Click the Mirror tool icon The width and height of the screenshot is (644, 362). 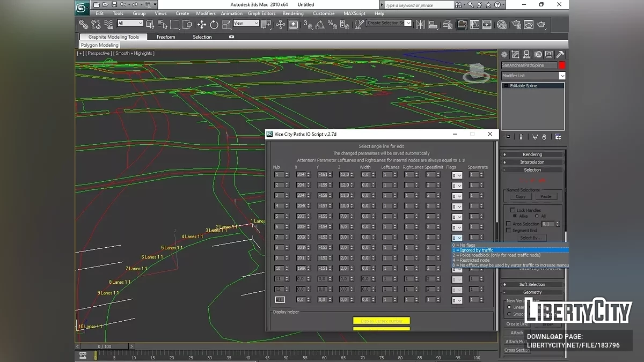[x=420, y=24]
